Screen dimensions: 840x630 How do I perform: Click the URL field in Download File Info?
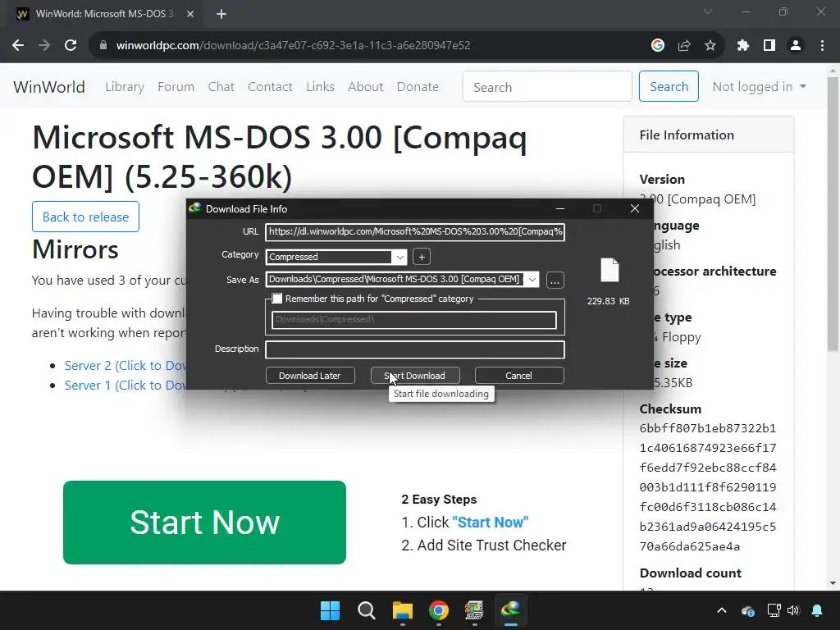pyautogui.click(x=415, y=232)
